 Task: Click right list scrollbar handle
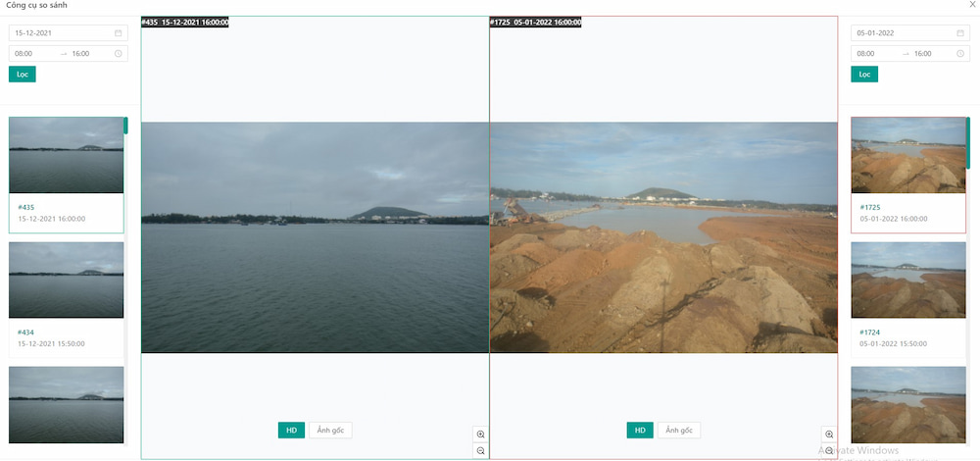968,141
